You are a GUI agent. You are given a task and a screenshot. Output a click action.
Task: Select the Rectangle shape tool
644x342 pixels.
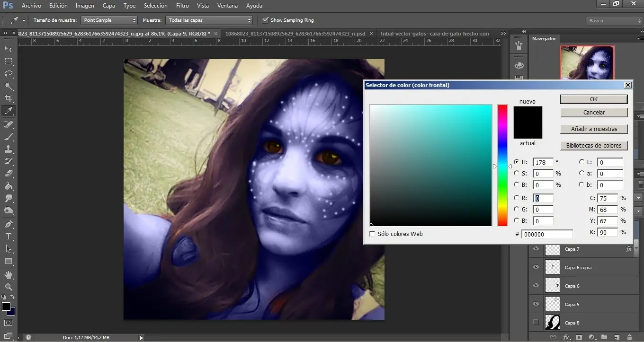pos(9,261)
